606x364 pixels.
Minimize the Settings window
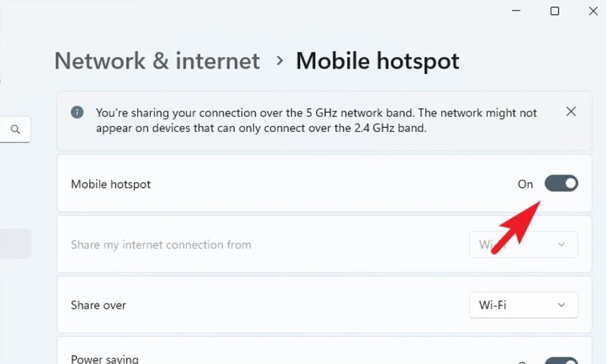click(516, 11)
